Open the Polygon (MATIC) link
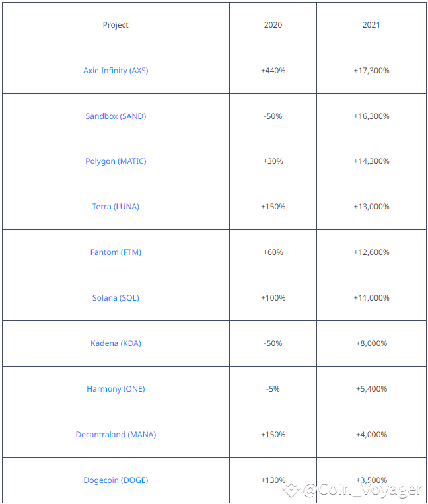 116,161
